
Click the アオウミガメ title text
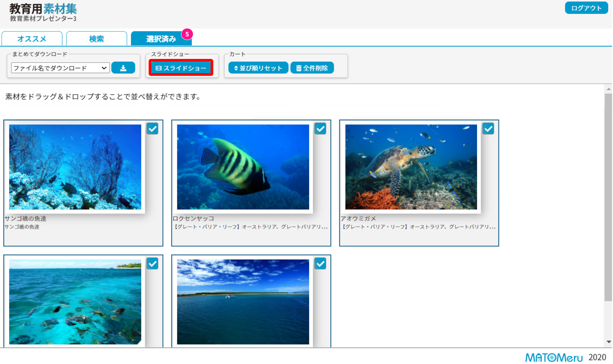pos(358,218)
